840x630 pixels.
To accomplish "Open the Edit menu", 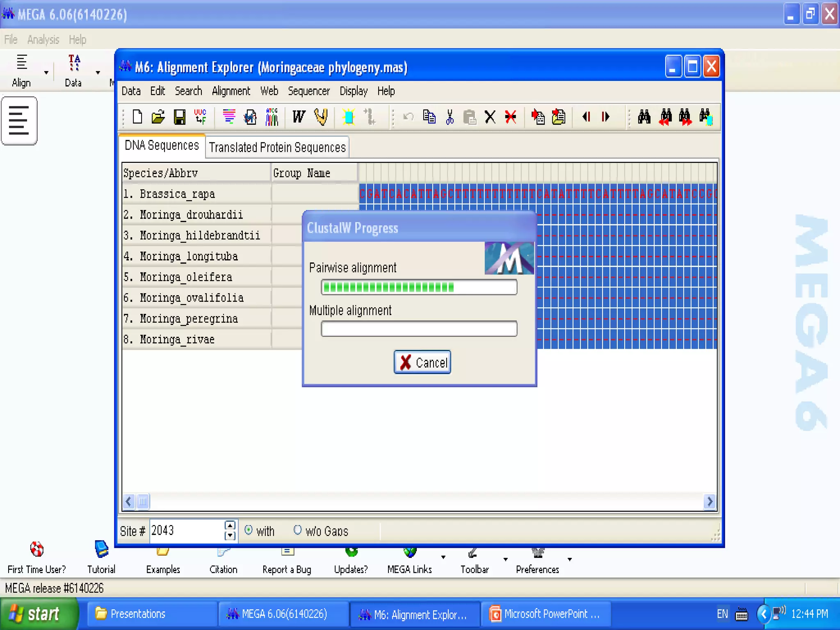I will (157, 91).
